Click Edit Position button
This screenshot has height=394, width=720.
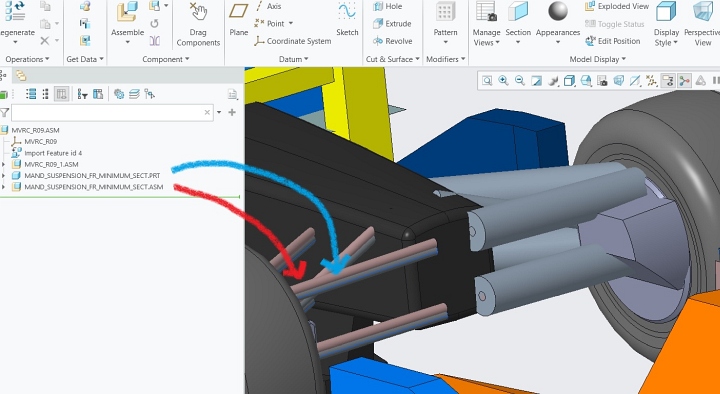coord(613,41)
